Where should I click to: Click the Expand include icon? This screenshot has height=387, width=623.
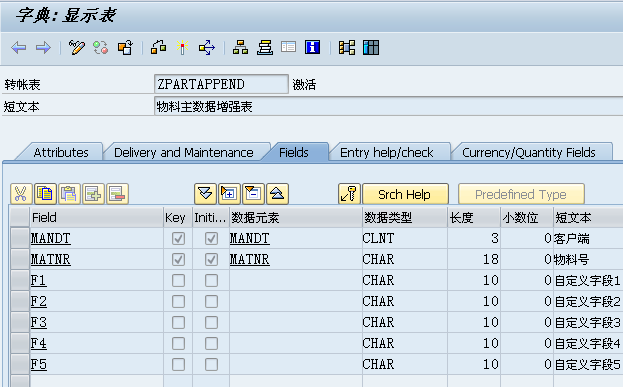pyautogui.click(x=229, y=194)
